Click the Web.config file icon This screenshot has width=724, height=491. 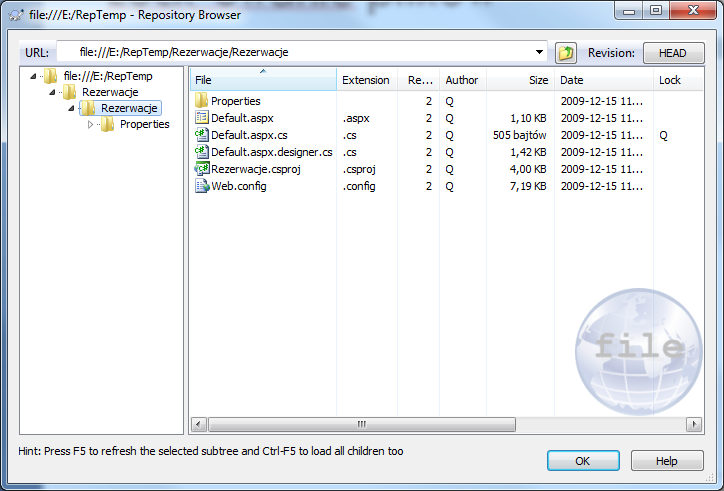[x=202, y=186]
